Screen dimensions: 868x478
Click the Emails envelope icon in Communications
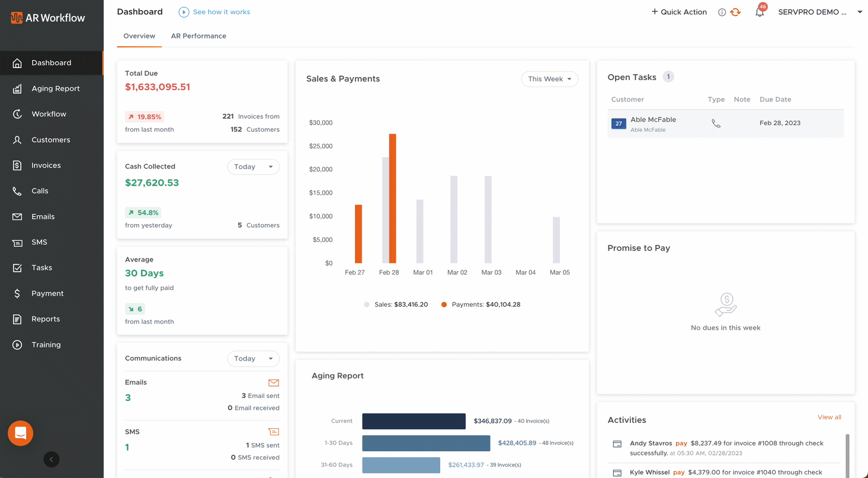pyautogui.click(x=273, y=383)
